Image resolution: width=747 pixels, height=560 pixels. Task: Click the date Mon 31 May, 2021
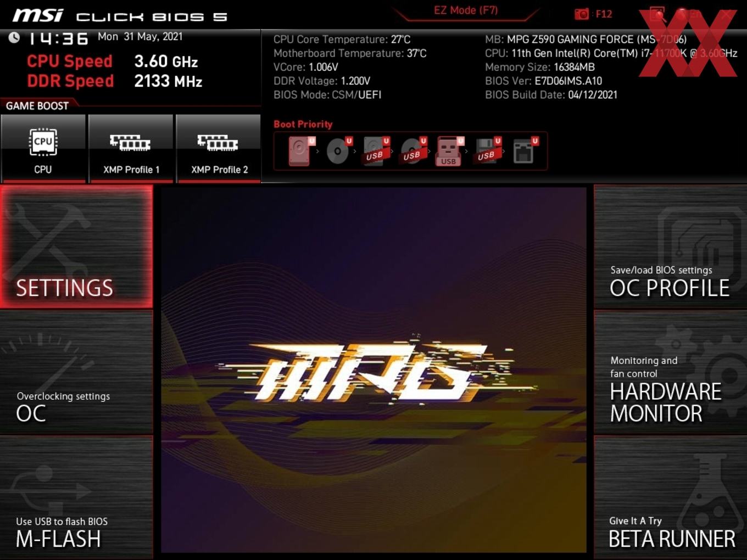click(140, 37)
